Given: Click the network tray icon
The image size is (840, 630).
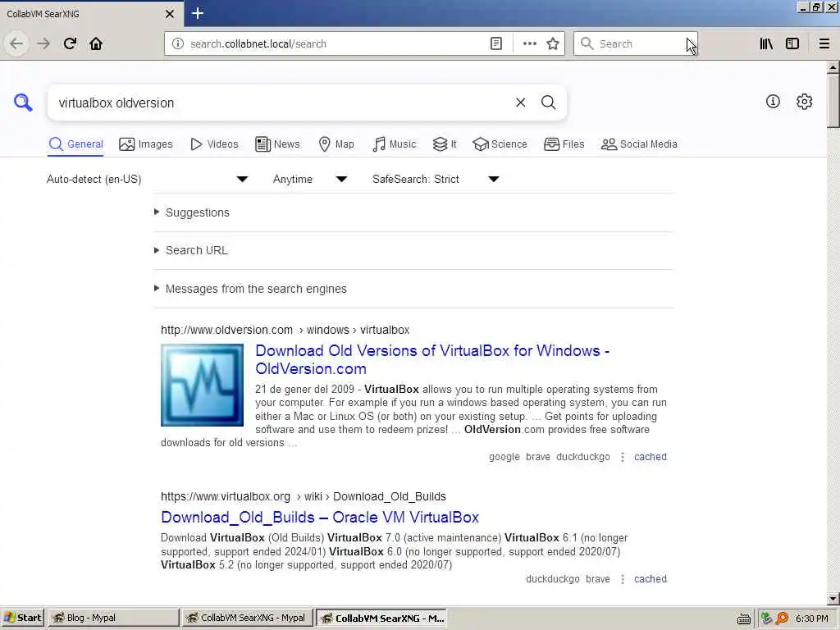Looking at the screenshot, I should coord(767,619).
